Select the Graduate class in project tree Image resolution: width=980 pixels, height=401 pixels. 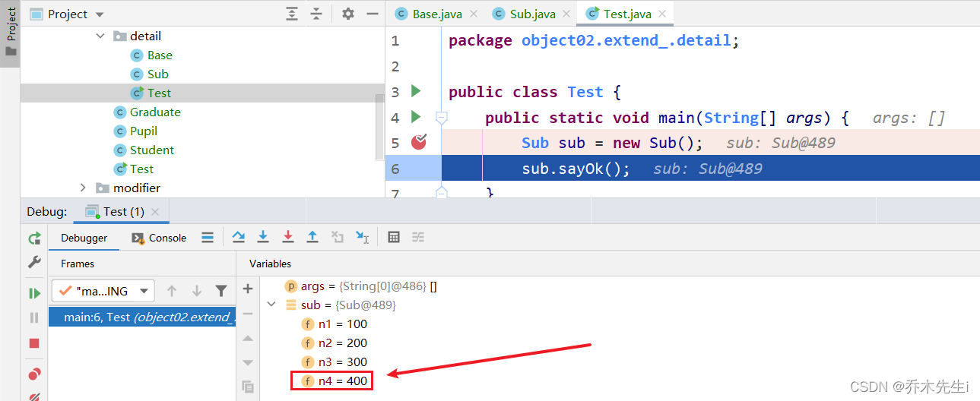[155, 112]
